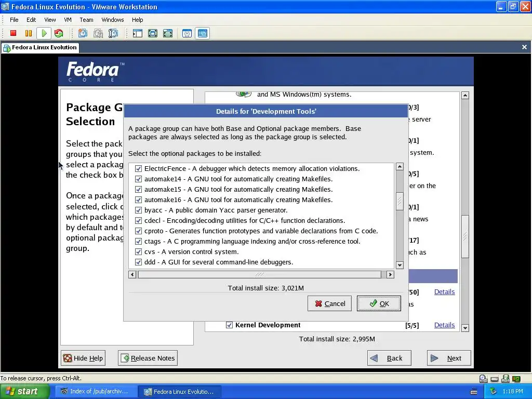Toggle the sidebar view toolbar icon
Image resolution: width=532 pixels, height=399 pixels.
tap(137, 33)
